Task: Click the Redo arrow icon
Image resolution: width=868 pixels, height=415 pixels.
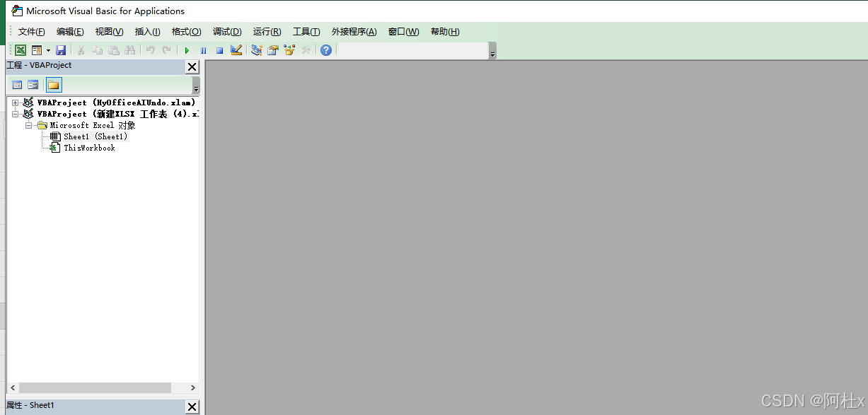Action: 166,50
